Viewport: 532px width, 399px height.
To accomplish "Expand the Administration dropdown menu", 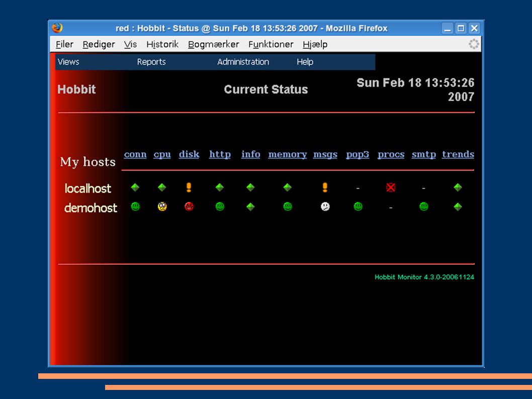I will pos(243,62).
